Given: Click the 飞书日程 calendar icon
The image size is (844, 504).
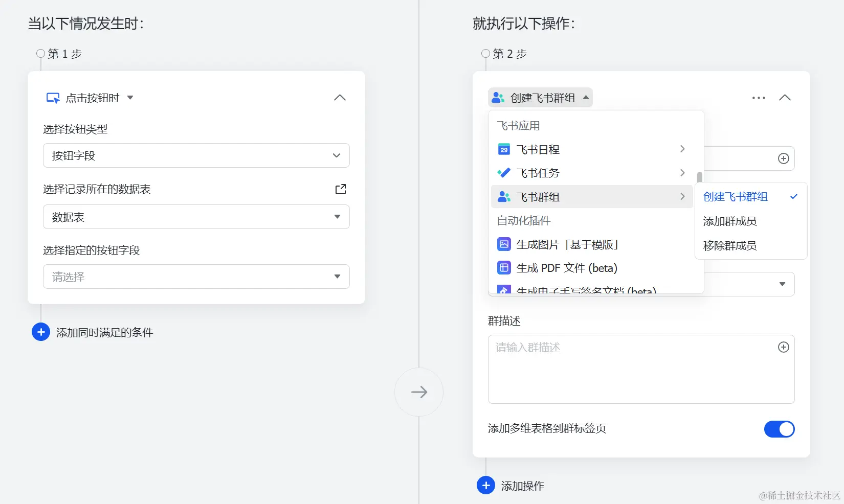Looking at the screenshot, I should pos(504,149).
